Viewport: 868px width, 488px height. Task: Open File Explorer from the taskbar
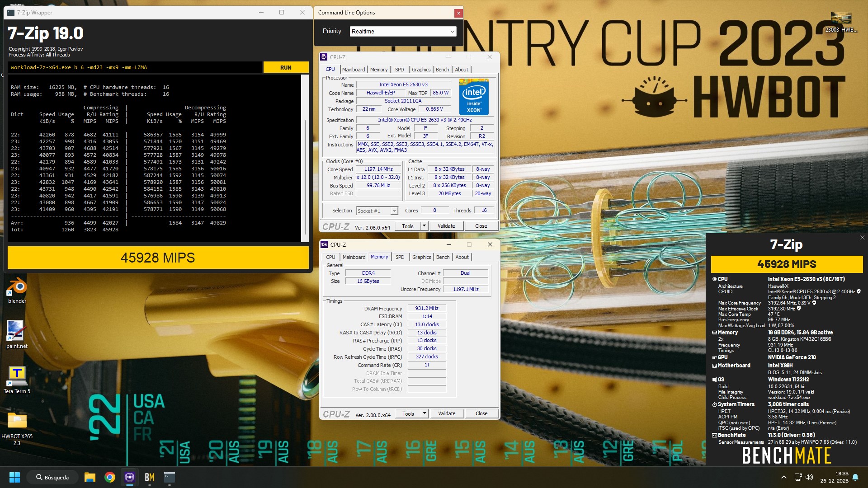click(90, 477)
